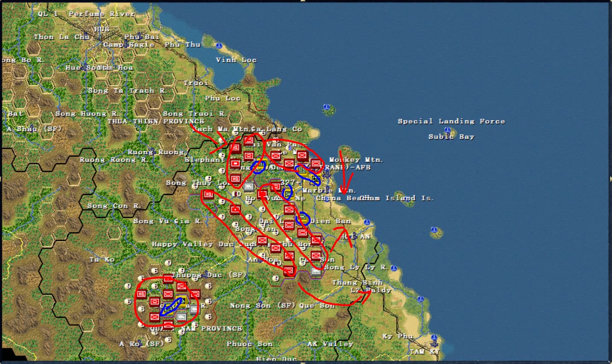Select the port marker on the small southeastern island
Viewport: 612px width, 364px height.
tap(434, 230)
